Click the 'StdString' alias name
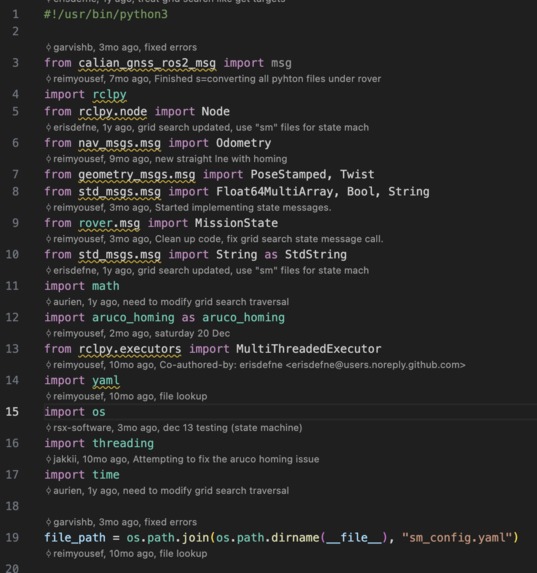This screenshot has height=573, width=537. coord(315,254)
